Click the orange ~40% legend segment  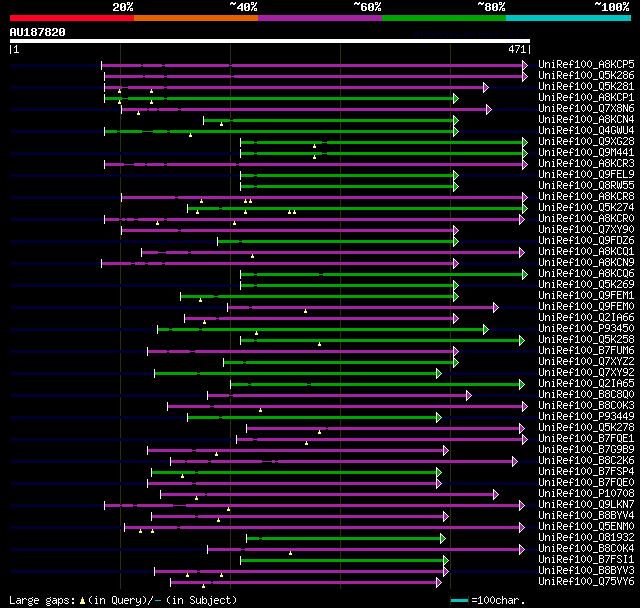tap(196, 18)
